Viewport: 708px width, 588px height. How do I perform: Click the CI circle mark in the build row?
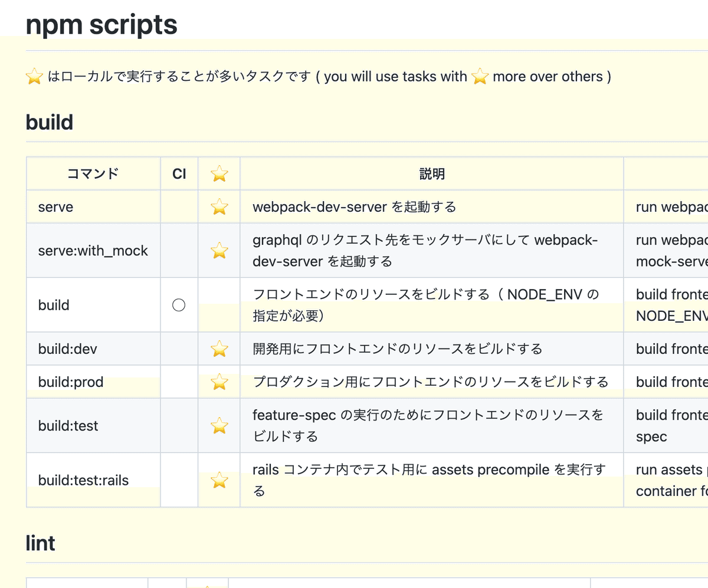(179, 305)
